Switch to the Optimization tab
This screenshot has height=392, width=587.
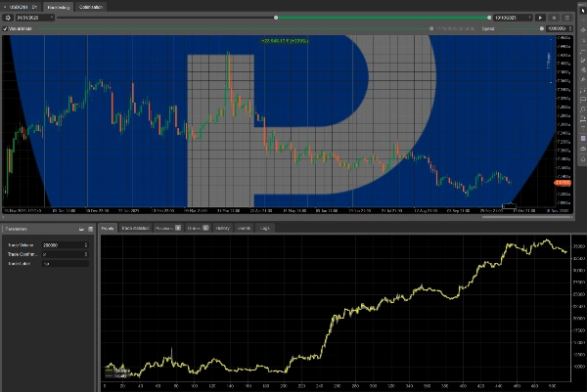pyautogui.click(x=77, y=6)
